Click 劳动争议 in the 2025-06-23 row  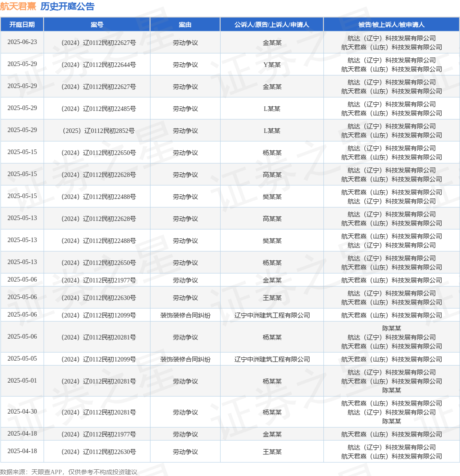tap(185, 43)
